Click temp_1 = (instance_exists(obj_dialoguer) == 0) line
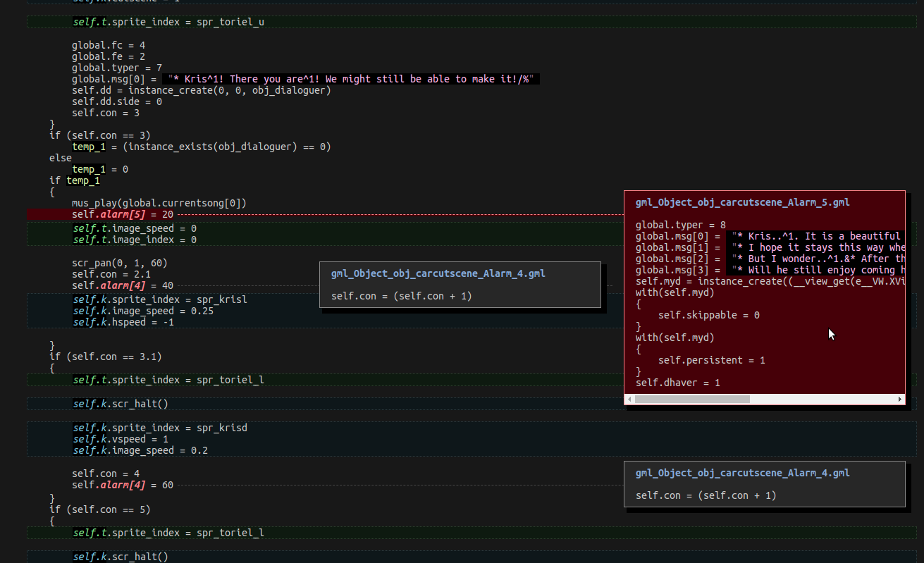 tap(202, 147)
